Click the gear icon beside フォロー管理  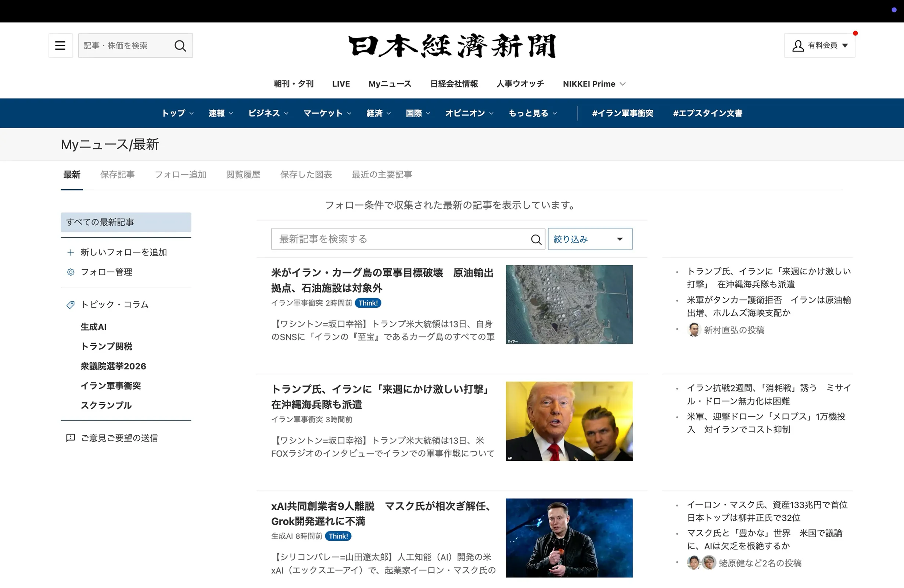(x=71, y=272)
